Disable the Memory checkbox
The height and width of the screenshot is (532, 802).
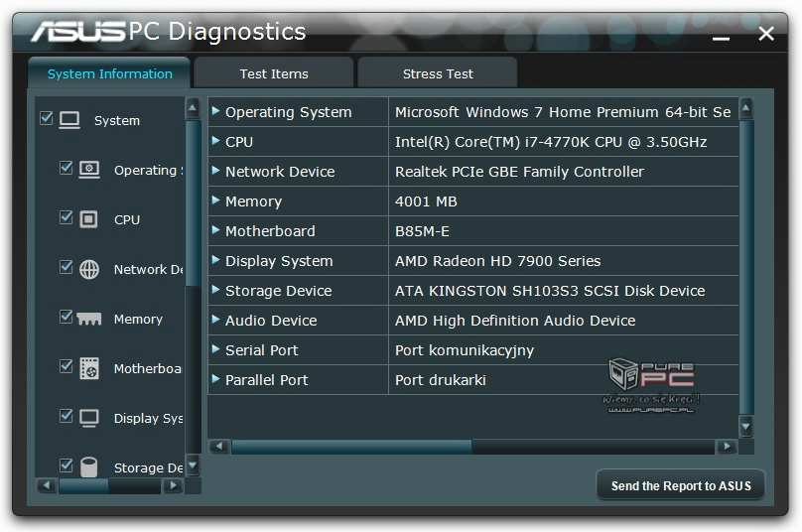pyautogui.click(x=67, y=317)
